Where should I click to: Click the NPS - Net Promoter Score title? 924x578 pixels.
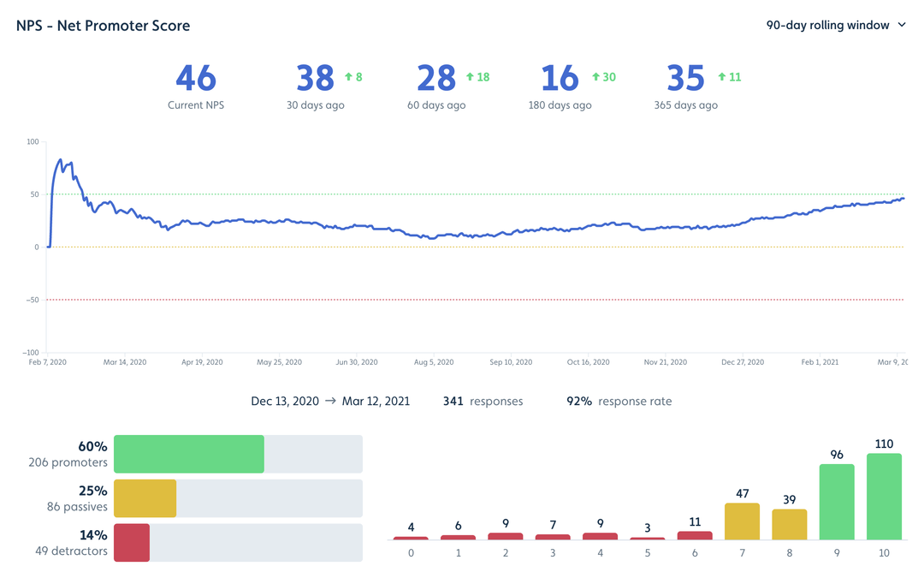[x=102, y=26]
